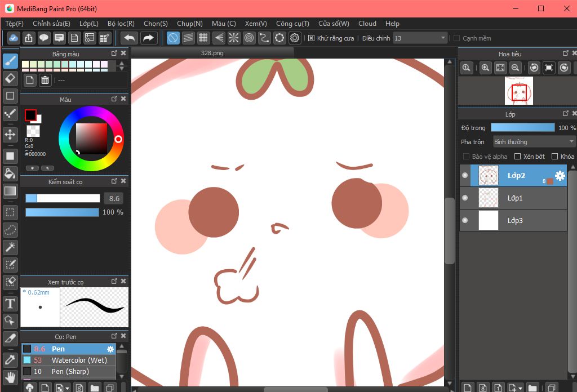The width and height of the screenshot is (577, 392).
Task: Open the snap settings gear
Action: click(x=295, y=38)
